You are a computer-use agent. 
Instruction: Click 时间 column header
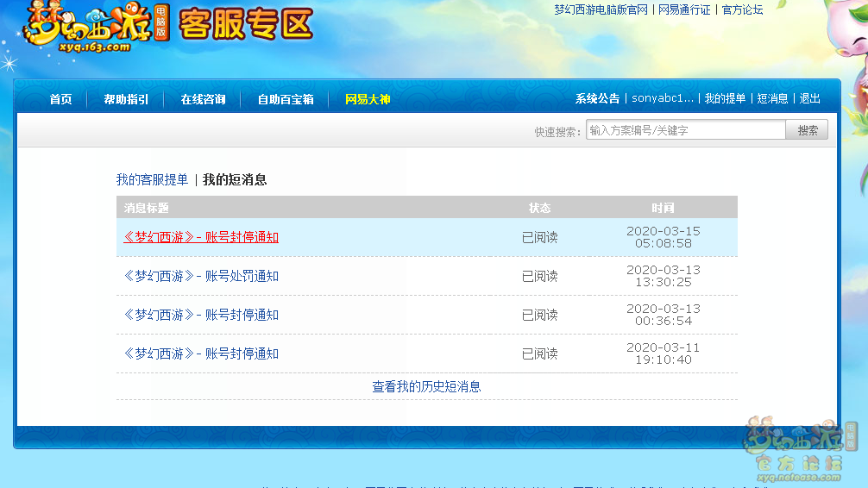tap(664, 208)
